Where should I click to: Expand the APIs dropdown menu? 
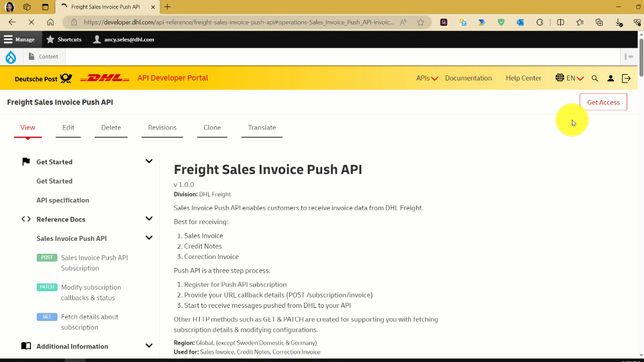pyautogui.click(x=427, y=78)
